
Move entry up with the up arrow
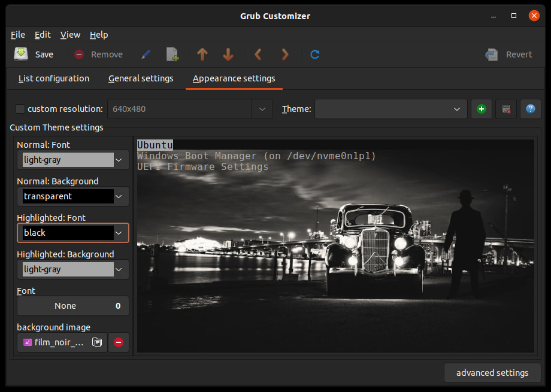coord(202,54)
